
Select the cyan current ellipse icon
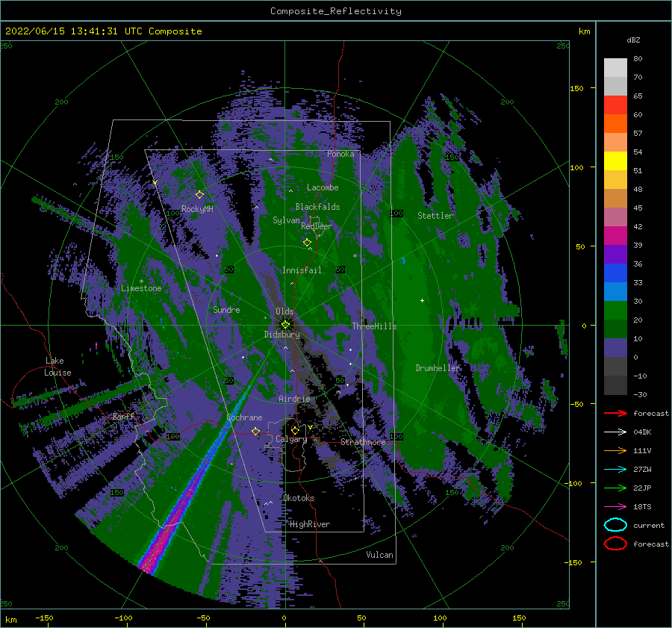[x=615, y=525]
